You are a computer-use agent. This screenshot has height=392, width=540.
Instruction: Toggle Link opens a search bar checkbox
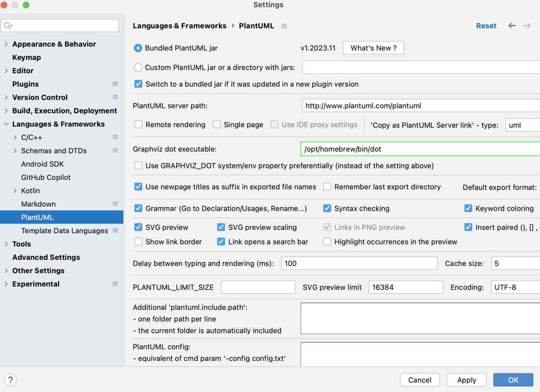pyautogui.click(x=221, y=242)
